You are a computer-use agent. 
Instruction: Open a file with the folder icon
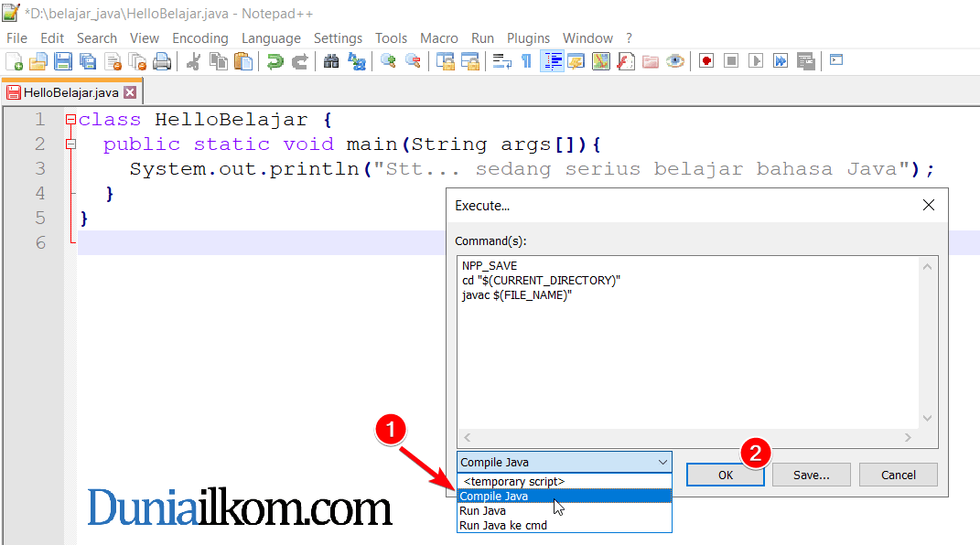38,61
